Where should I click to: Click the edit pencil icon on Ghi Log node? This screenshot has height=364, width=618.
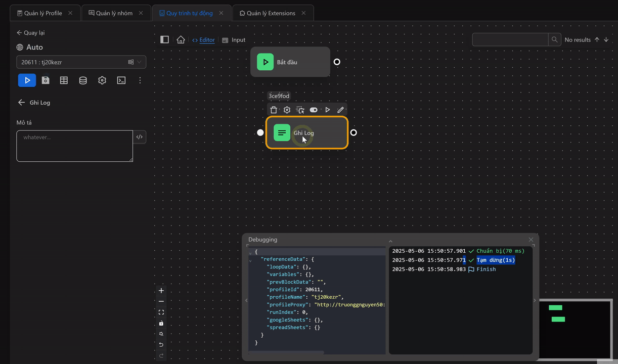click(340, 110)
